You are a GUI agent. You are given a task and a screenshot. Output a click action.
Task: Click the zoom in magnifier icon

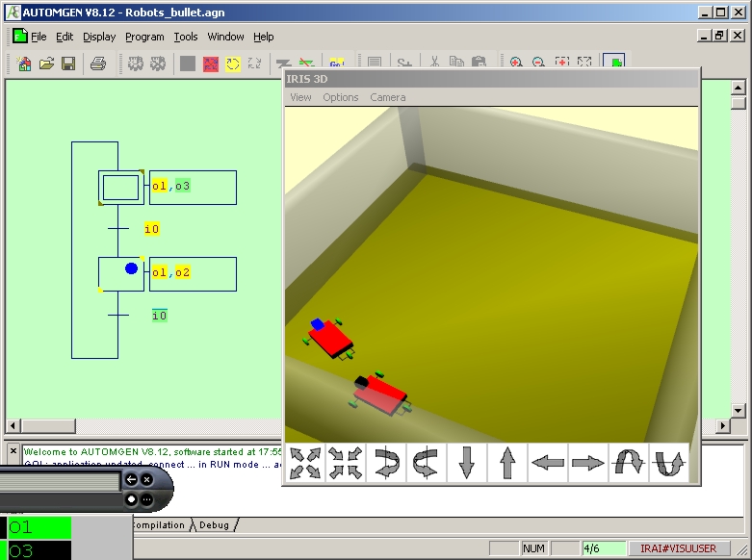click(516, 63)
